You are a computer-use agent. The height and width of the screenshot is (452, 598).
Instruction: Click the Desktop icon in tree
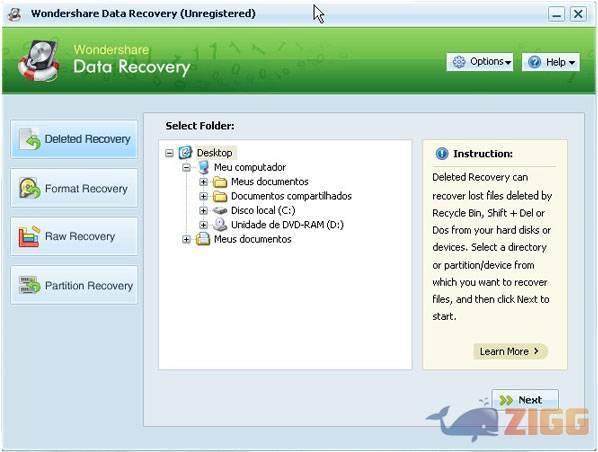[185, 153]
